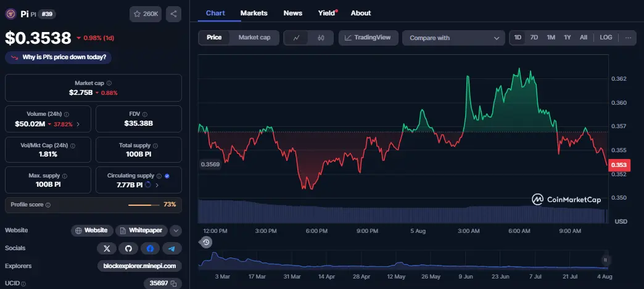644x289 pixels.
Task: Open blockexplorer.minepi.com explorer link
Action: coord(139,266)
